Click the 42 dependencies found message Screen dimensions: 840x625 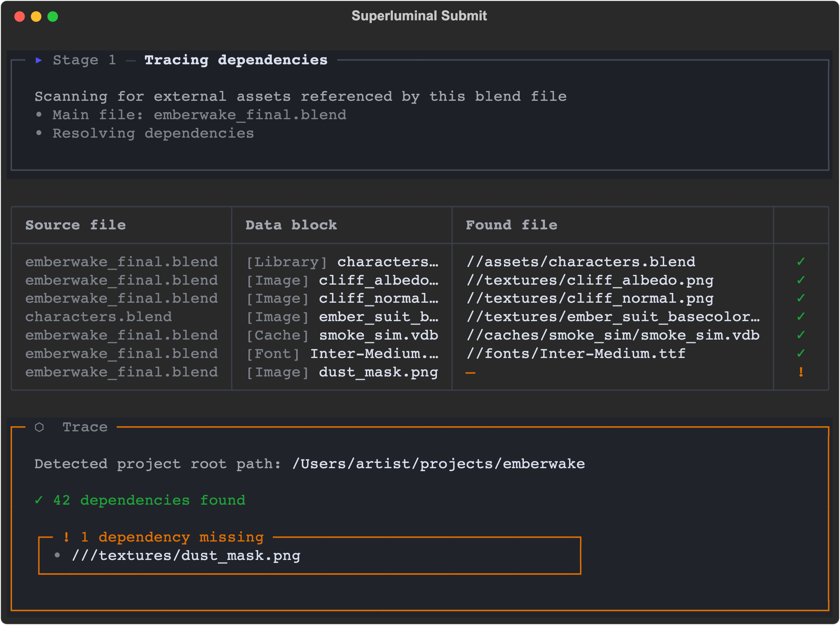(x=149, y=500)
